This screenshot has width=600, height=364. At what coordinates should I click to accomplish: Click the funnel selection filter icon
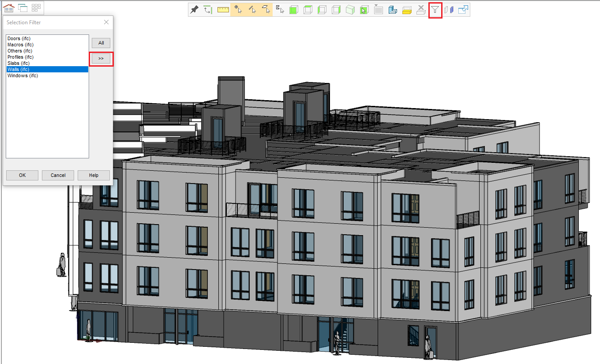(x=435, y=10)
